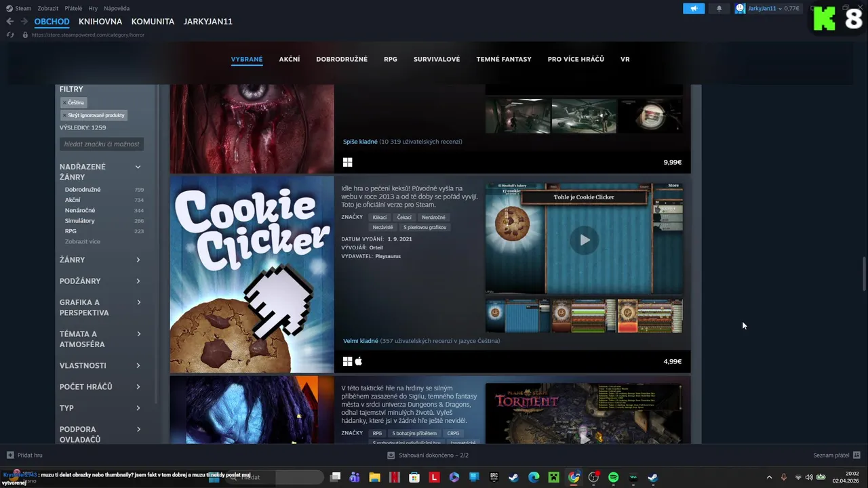The height and width of the screenshot is (488, 868).
Task: Open the Cookie Clicker cover image
Action: click(x=252, y=274)
